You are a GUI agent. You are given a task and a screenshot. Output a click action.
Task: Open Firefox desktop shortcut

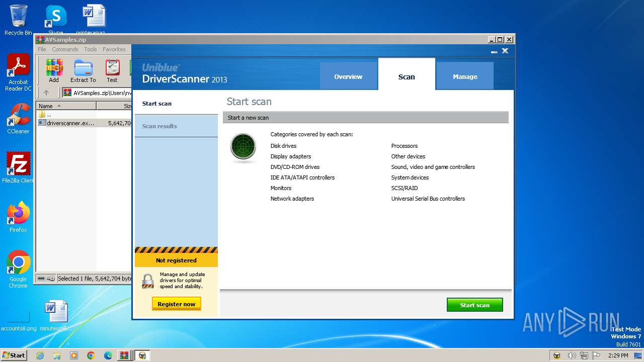18,217
